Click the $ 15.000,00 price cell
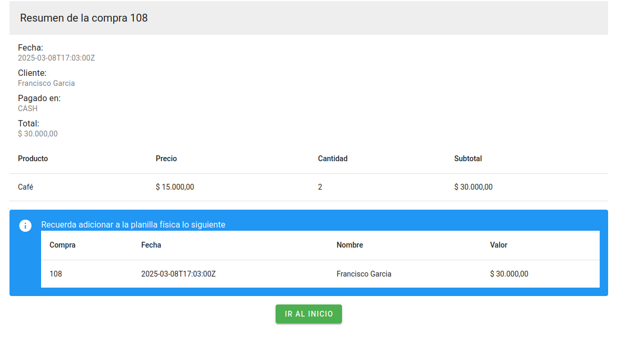This screenshot has height=364, width=635. 175,187
